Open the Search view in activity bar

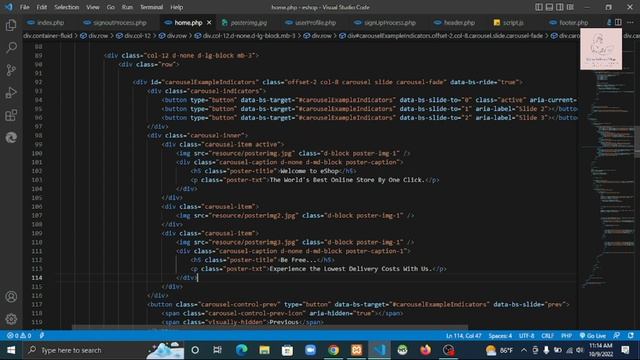pyautogui.click(x=11, y=48)
